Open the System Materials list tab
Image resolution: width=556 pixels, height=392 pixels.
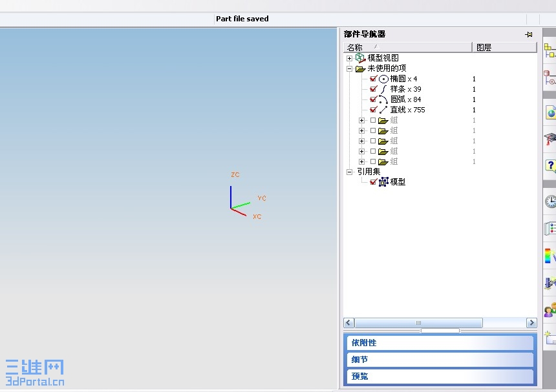point(550,229)
